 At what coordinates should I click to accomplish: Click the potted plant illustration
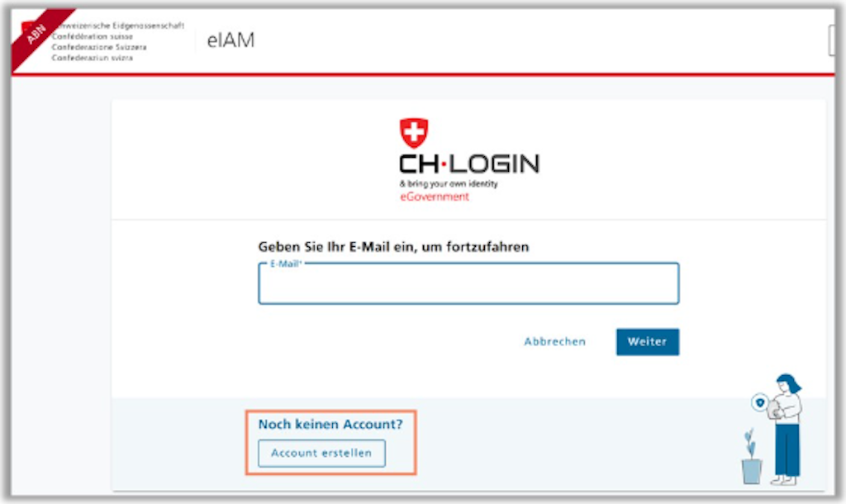(751, 457)
